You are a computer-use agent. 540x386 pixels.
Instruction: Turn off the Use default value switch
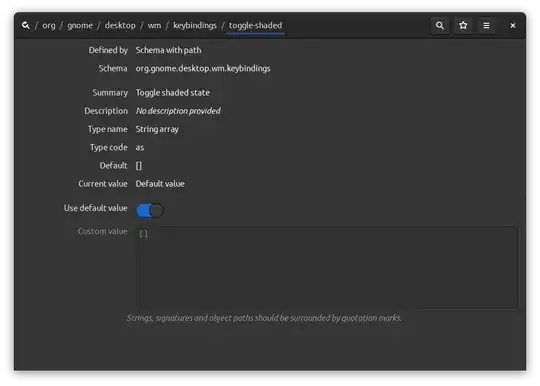149,210
